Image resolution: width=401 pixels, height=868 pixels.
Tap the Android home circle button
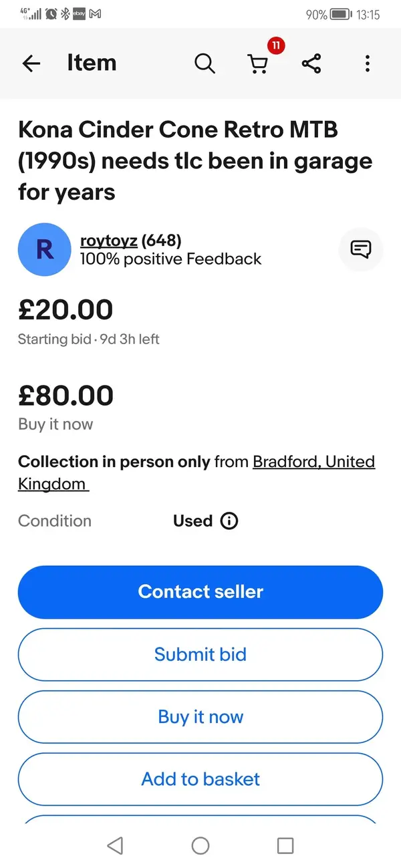pos(200,845)
